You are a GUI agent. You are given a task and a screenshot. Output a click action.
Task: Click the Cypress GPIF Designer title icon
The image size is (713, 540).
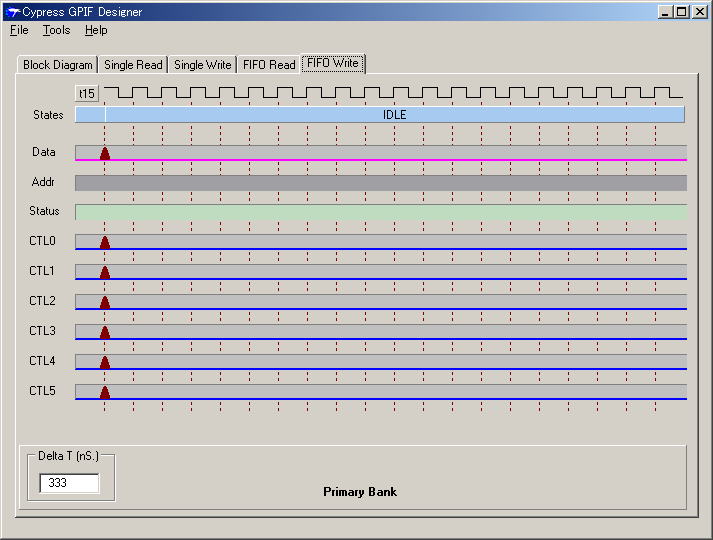13,12
